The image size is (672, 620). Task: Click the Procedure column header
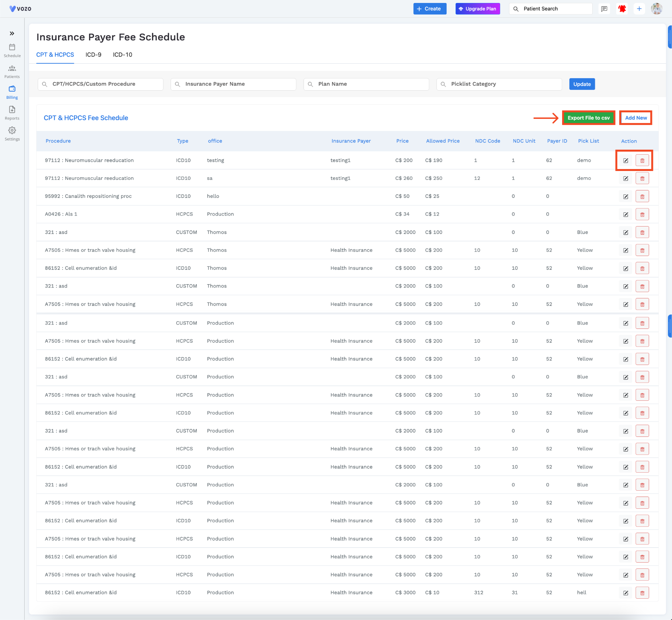coord(58,141)
